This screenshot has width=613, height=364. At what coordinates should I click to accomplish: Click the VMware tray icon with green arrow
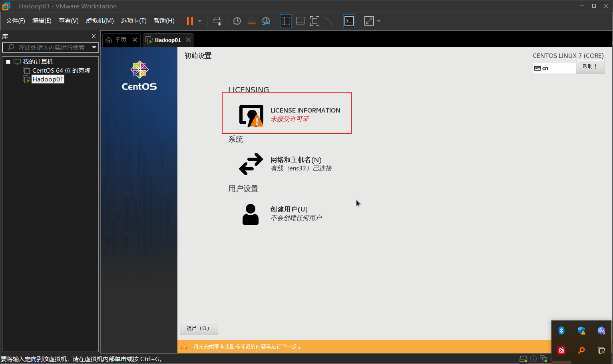click(x=601, y=350)
